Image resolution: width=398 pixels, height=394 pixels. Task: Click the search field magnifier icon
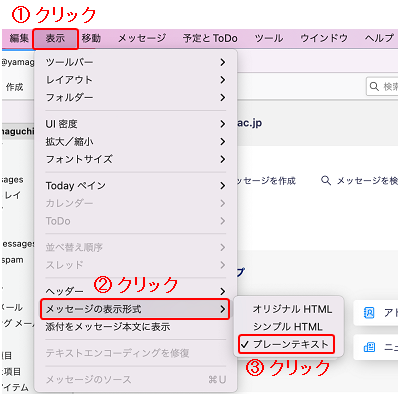(x=374, y=87)
